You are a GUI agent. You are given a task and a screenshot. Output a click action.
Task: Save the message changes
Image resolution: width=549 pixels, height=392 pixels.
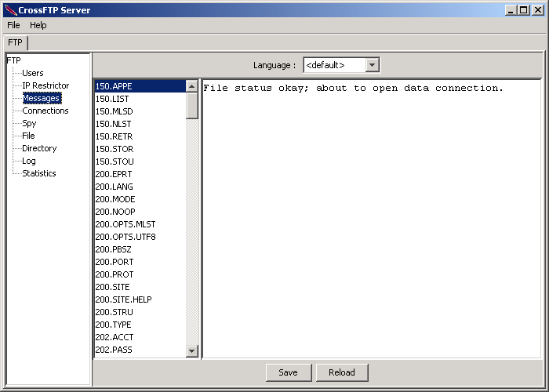point(289,372)
